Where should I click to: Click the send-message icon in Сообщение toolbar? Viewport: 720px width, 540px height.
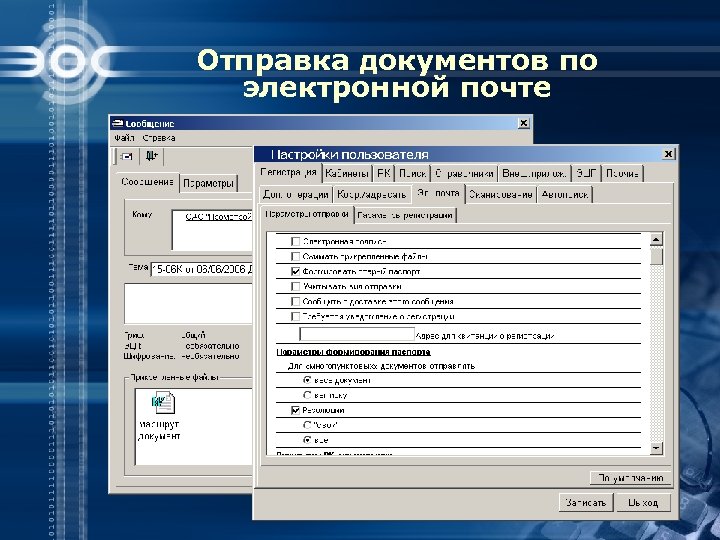coord(126,157)
